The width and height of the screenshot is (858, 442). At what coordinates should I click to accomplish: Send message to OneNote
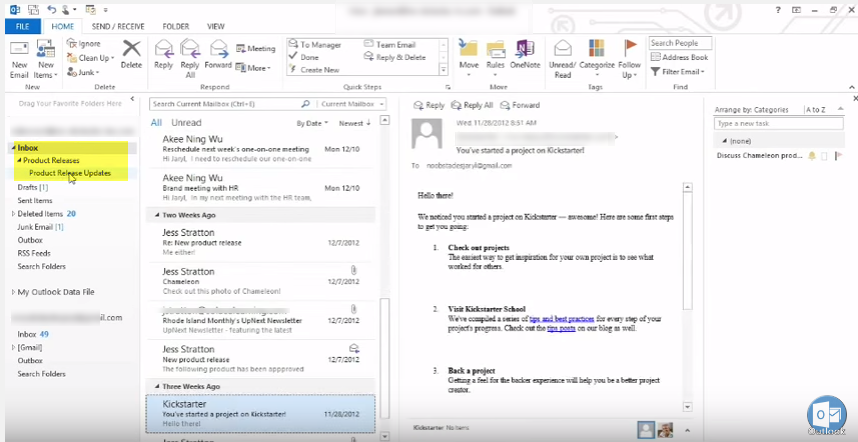(525, 55)
